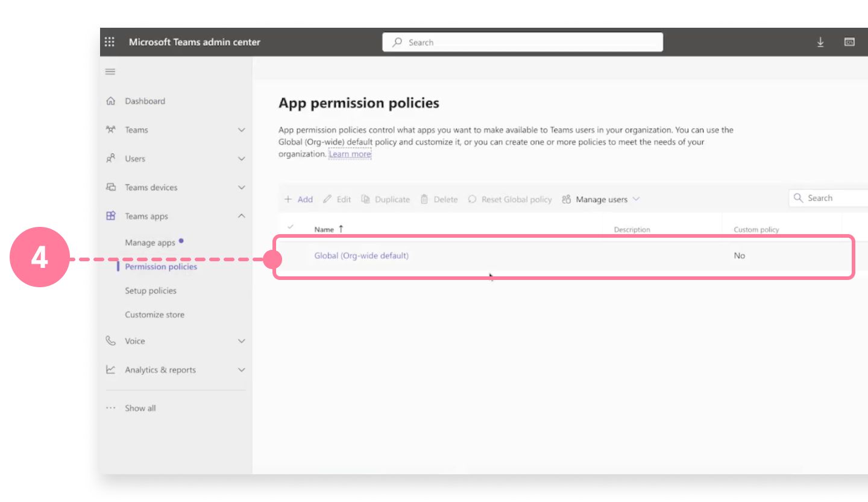Click the App permission policies heading
868x502 pixels.
coord(359,103)
